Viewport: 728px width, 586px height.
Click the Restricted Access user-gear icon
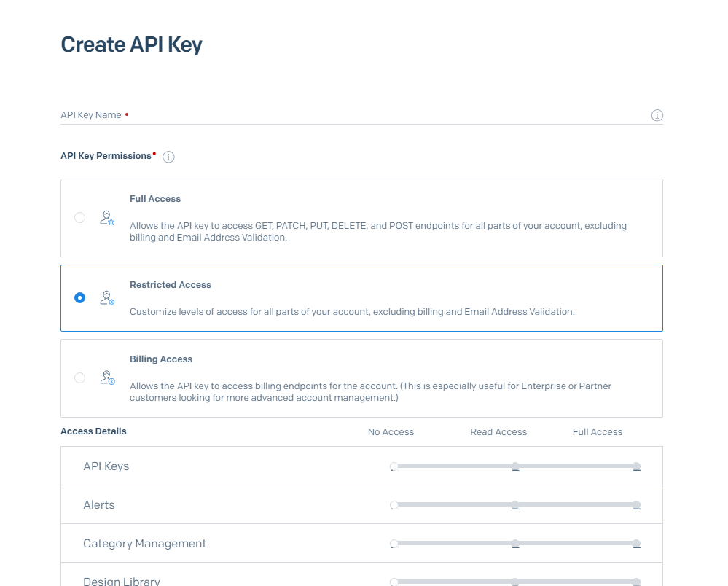106,297
